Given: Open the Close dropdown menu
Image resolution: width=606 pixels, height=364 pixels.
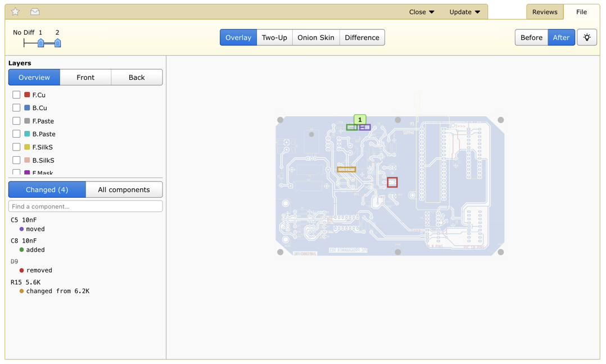Looking at the screenshot, I should [422, 12].
